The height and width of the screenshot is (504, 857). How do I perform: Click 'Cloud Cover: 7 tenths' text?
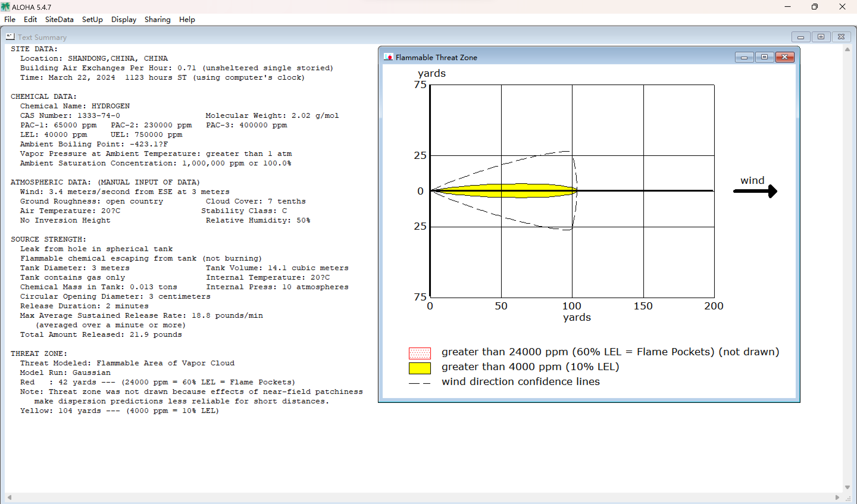[x=255, y=201]
